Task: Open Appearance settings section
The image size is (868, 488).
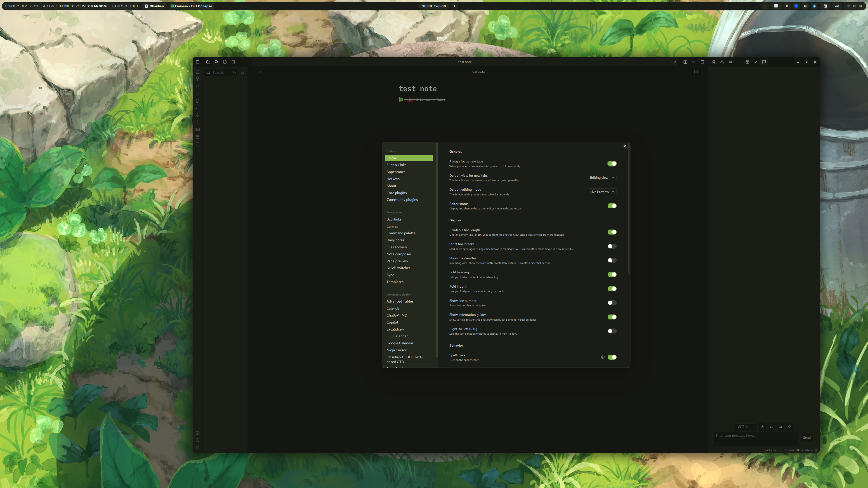Action: click(396, 172)
